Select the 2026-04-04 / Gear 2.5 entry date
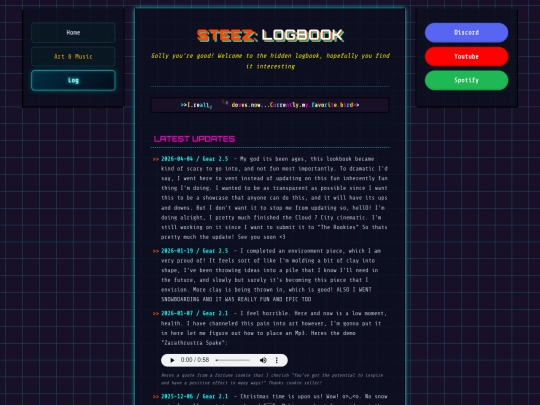This screenshot has height=405, width=540. (x=195, y=159)
